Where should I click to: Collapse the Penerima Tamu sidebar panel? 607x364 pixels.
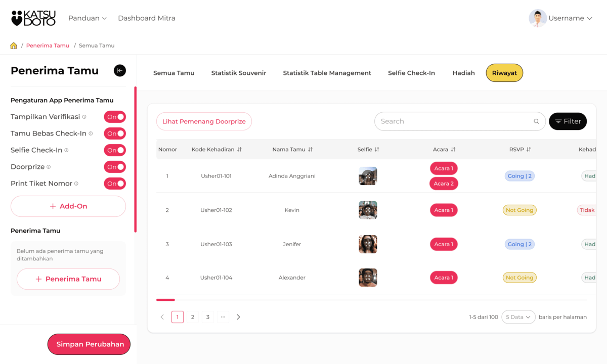click(x=120, y=71)
